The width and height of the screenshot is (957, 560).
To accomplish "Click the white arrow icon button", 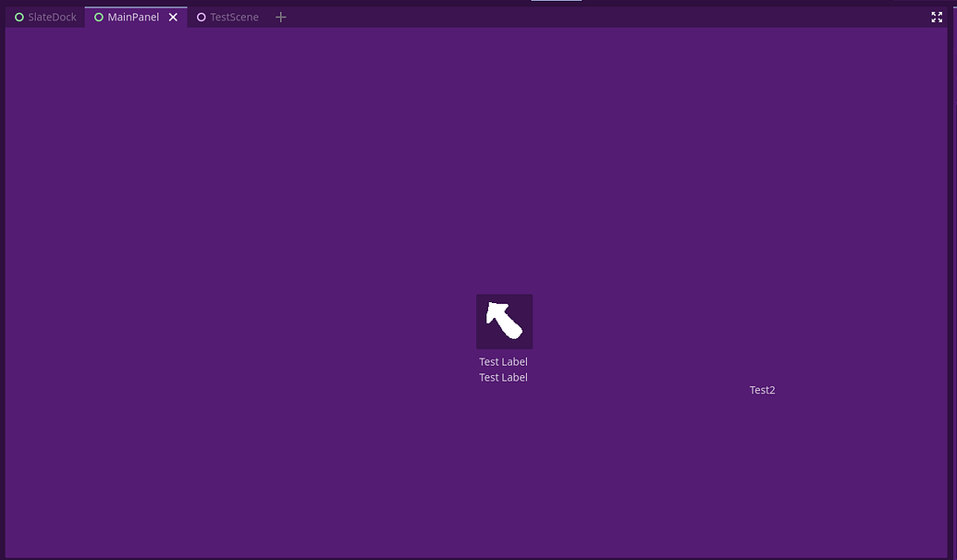I will [x=504, y=322].
